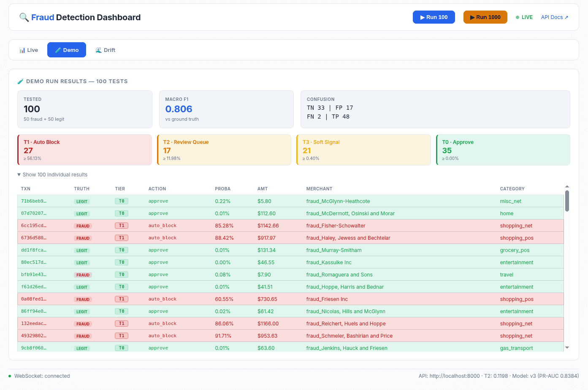This screenshot has width=588, height=390.
Task: Click the WebSocket: connected status text
Action: coord(42,376)
